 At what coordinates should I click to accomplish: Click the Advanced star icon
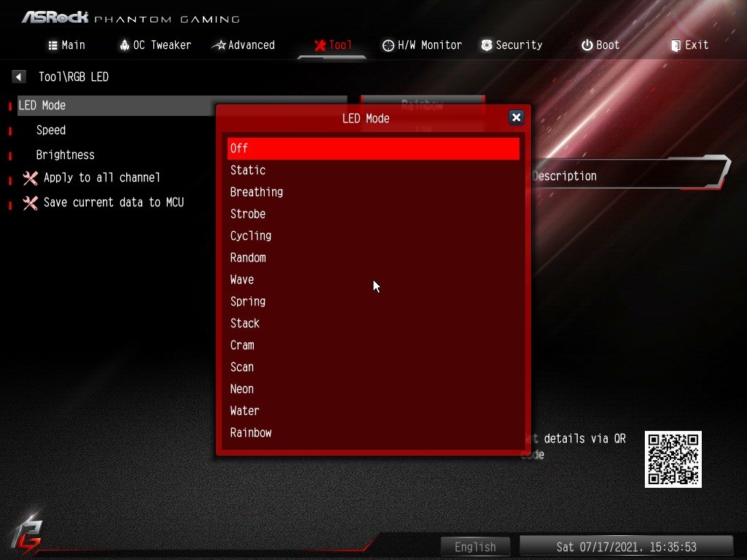click(x=219, y=46)
